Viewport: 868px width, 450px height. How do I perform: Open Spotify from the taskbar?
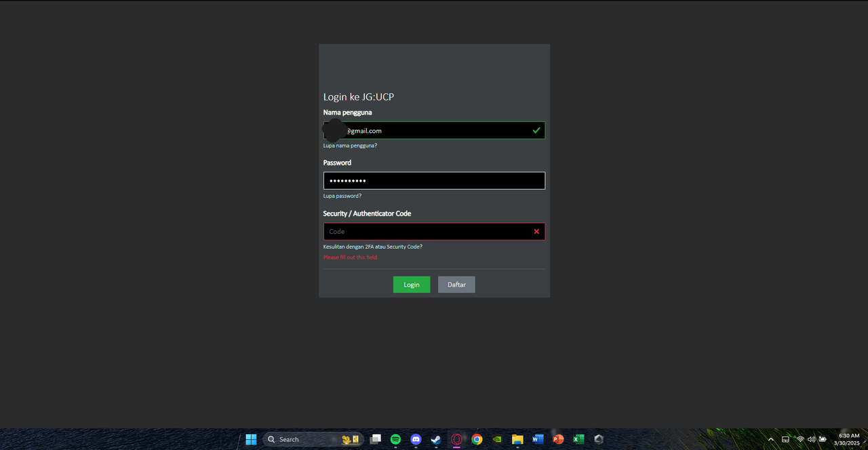click(396, 439)
